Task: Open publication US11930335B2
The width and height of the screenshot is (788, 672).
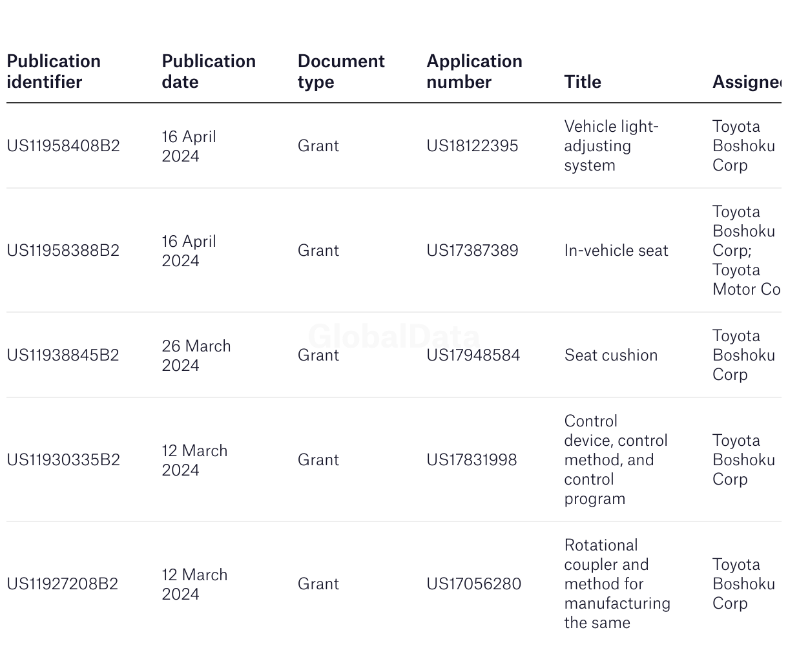Action: point(63,459)
